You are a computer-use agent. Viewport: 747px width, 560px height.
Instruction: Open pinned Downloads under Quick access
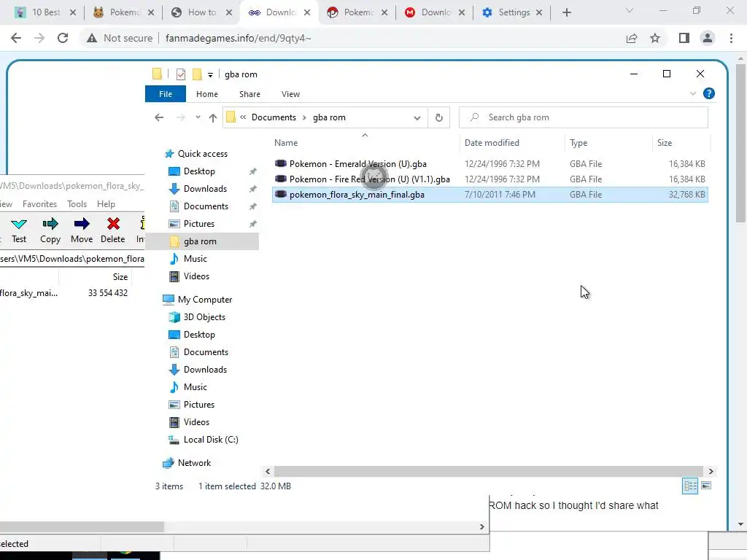(205, 189)
